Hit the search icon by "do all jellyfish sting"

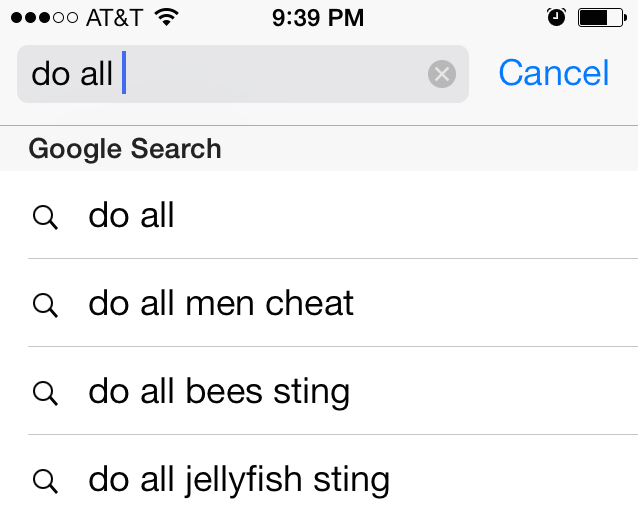click(45, 481)
